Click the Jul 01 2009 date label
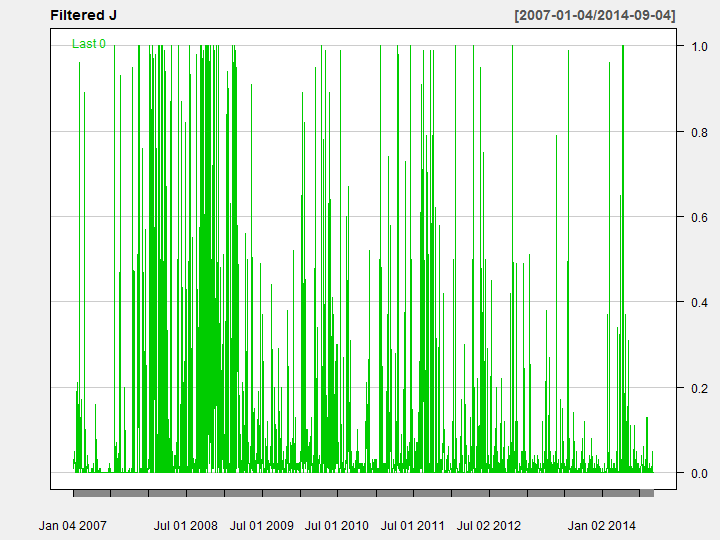The width and height of the screenshot is (720, 540). [262, 525]
